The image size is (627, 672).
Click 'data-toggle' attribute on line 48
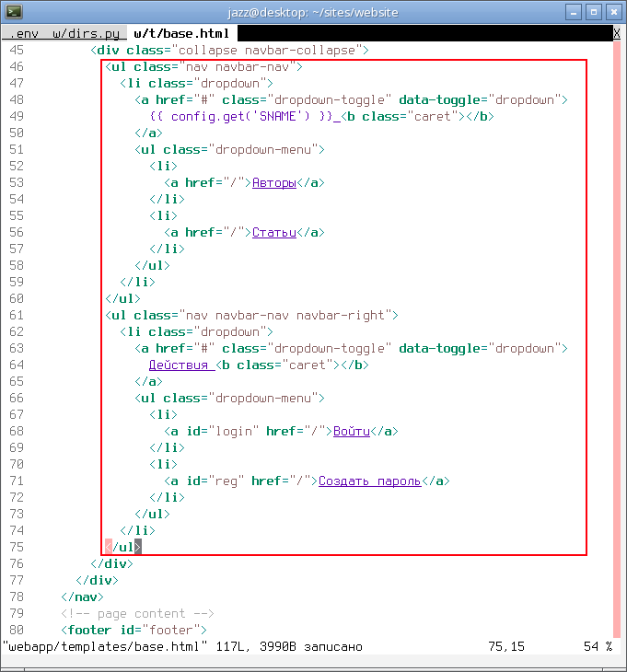pyautogui.click(x=439, y=100)
